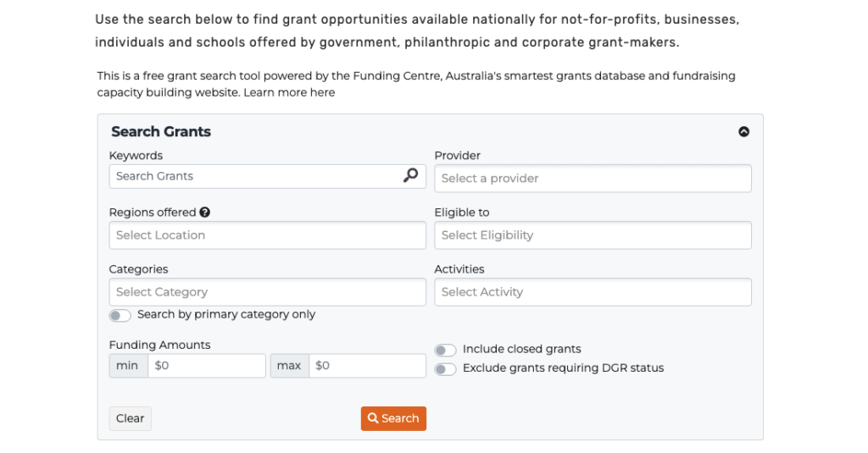Click the Search Grants keywords input
The image size is (868, 453).
tap(254, 176)
